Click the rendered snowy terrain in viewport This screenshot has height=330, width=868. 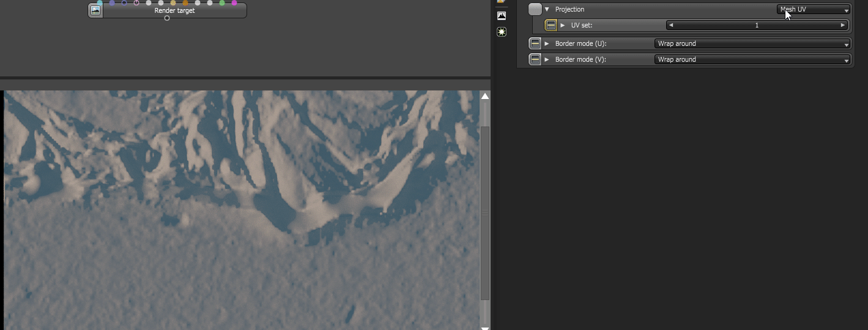pos(242,210)
